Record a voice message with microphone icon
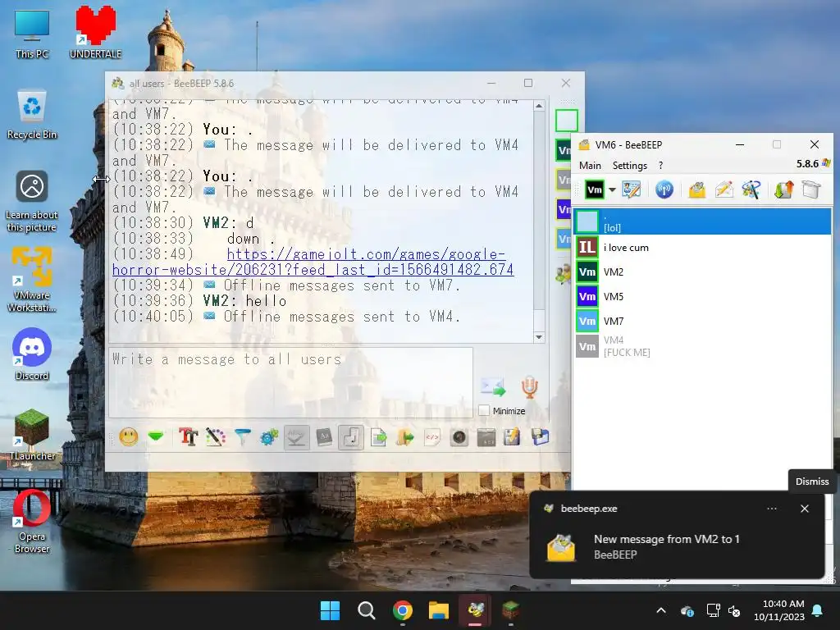The width and height of the screenshot is (840, 630). [x=529, y=387]
